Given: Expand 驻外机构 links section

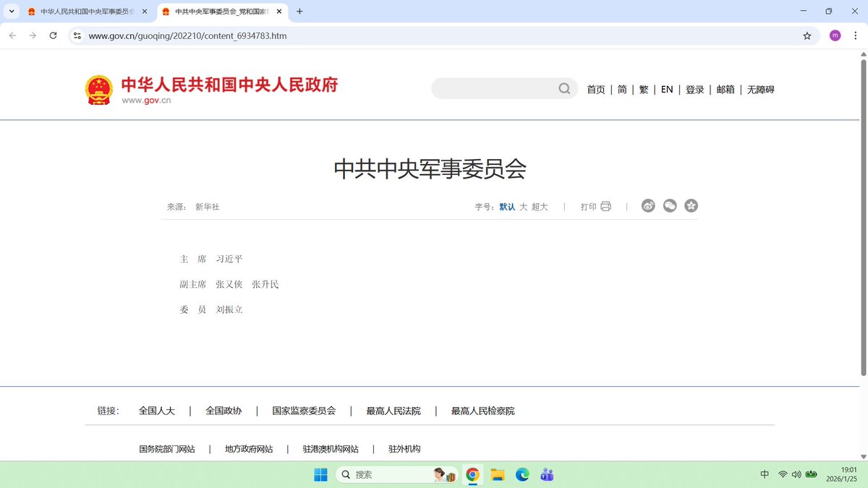Looking at the screenshot, I should click(404, 449).
